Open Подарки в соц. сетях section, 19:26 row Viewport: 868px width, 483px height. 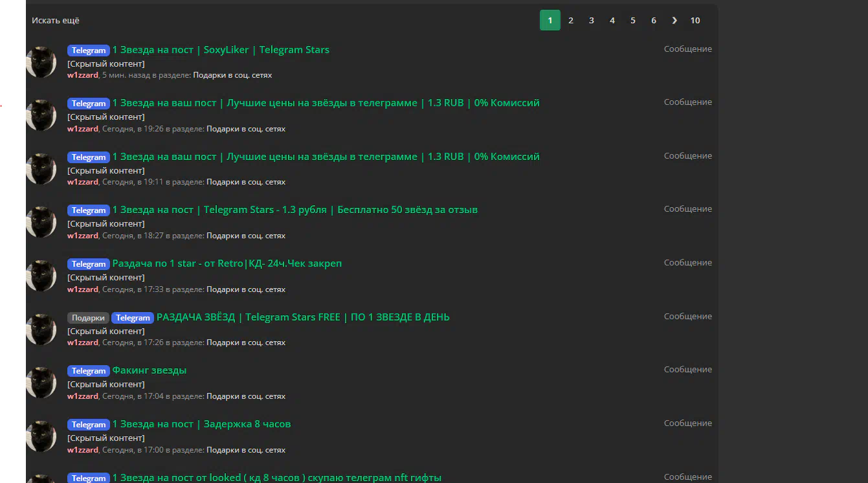246,129
